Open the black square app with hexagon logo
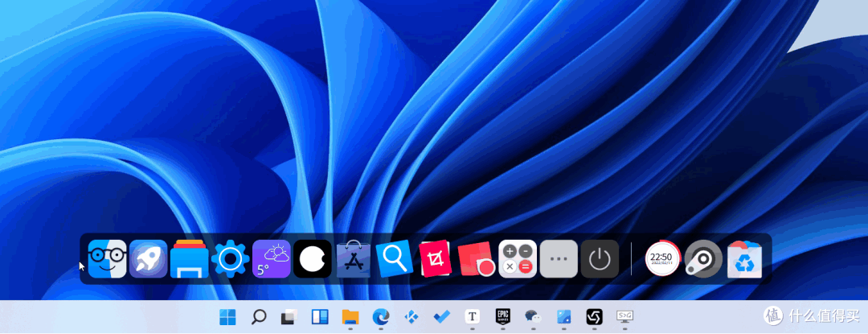This screenshot has width=868, height=334. coord(594,317)
